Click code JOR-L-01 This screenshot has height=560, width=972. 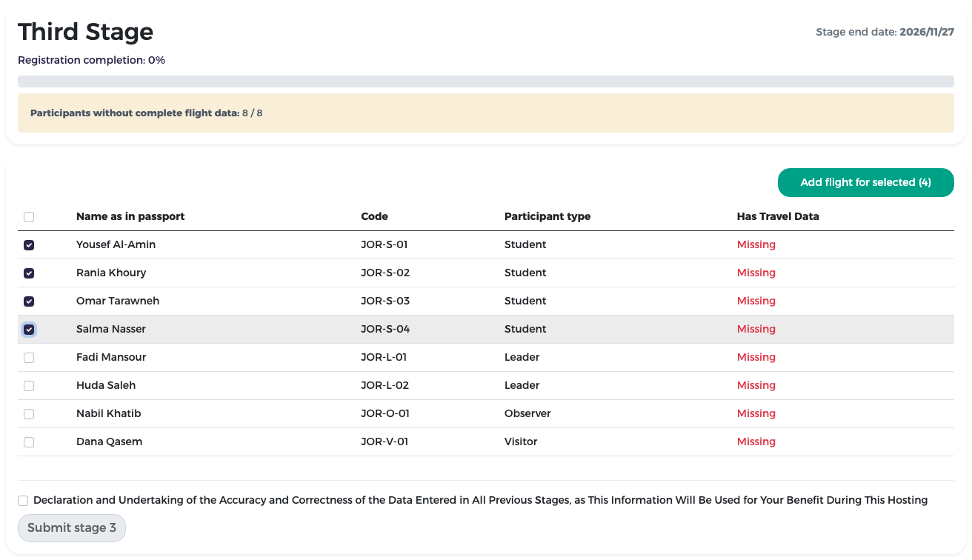pos(384,357)
